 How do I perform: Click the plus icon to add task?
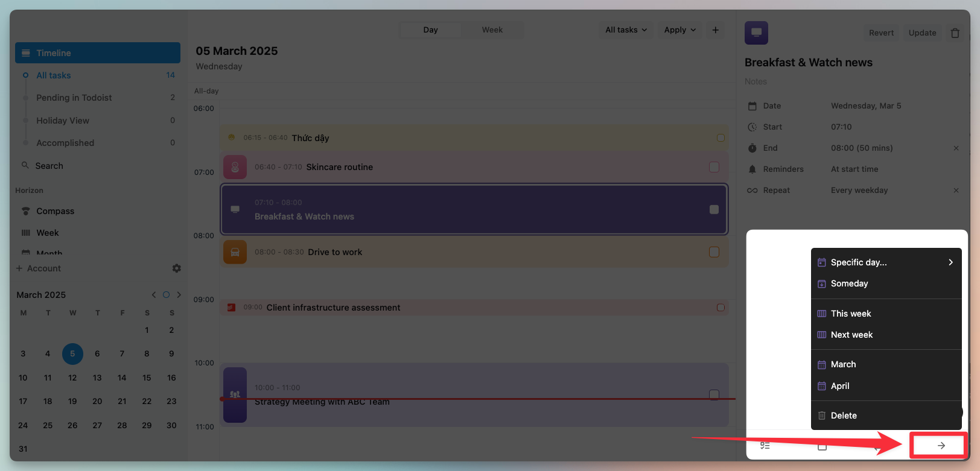[715, 30]
